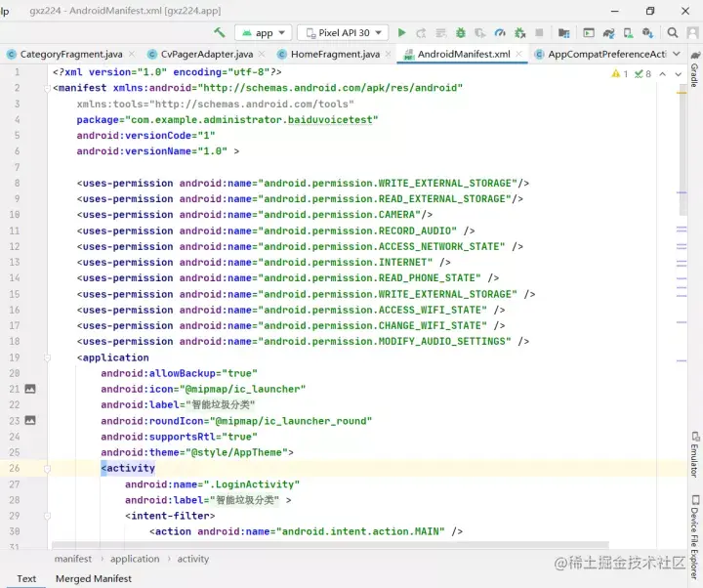This screenshot has height=588, width=703.
Task: Click the android.intent.action.MAIN text
Action: 360,531
